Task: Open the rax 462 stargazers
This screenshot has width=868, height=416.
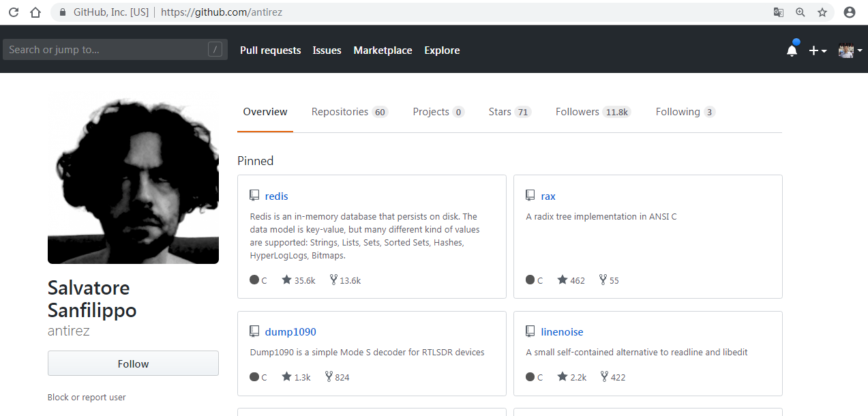Action: [x=571, y=280]
